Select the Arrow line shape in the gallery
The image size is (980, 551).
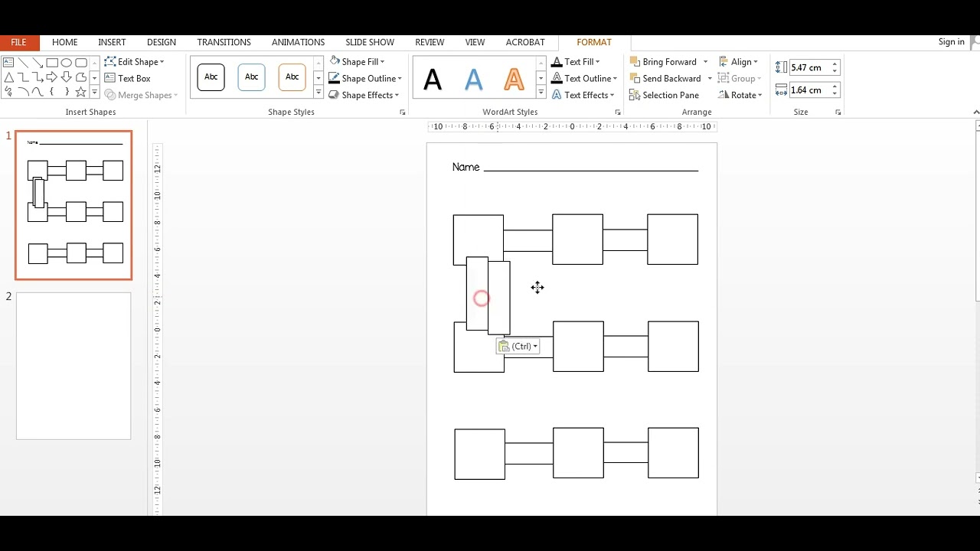(x=38, y=63)
